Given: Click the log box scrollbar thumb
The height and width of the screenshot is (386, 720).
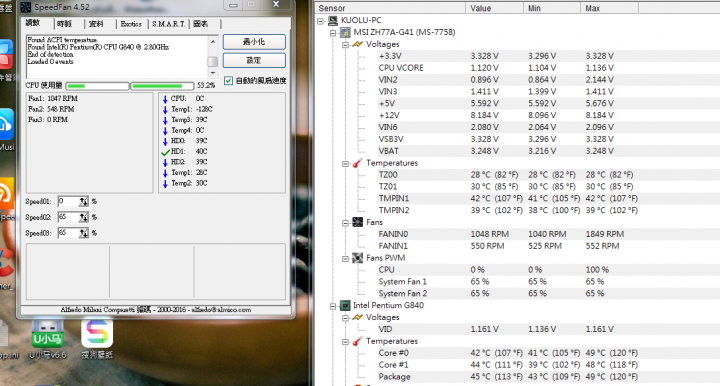Looking at the screenshot, I should click(212, 61).
